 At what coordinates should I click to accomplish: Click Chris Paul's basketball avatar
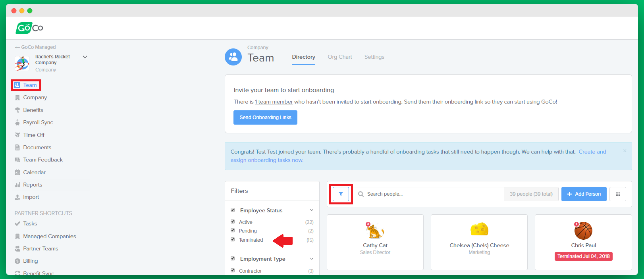click(583, 231)
